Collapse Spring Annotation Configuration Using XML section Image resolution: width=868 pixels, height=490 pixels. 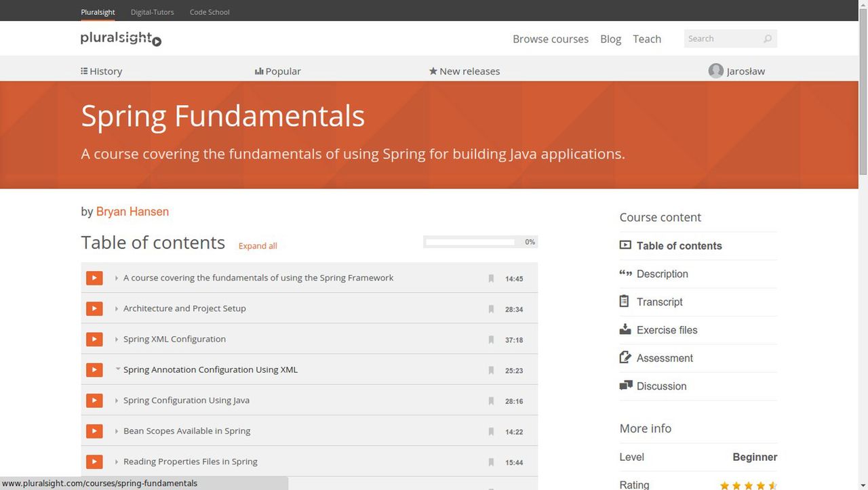tap(117, 369)
